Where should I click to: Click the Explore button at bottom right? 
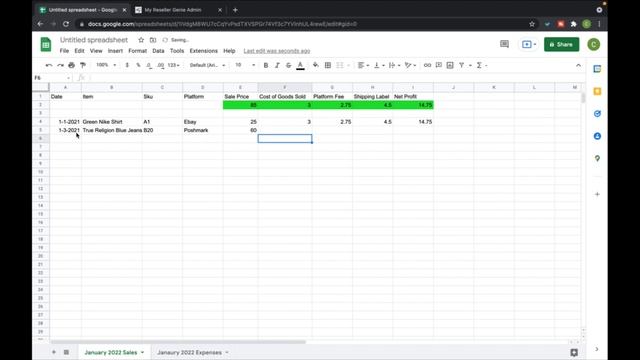tap(574, 353)
